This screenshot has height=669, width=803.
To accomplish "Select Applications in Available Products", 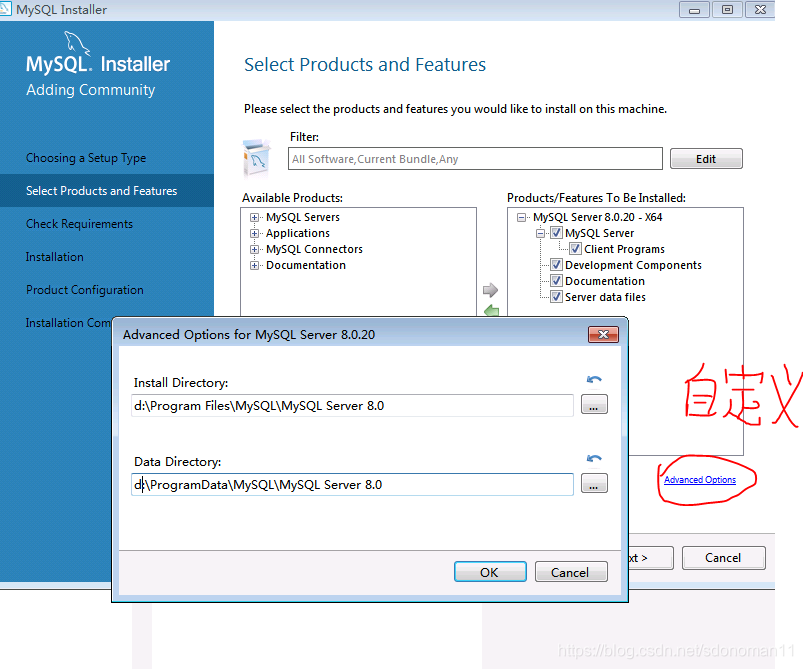I will coord(298,233).
